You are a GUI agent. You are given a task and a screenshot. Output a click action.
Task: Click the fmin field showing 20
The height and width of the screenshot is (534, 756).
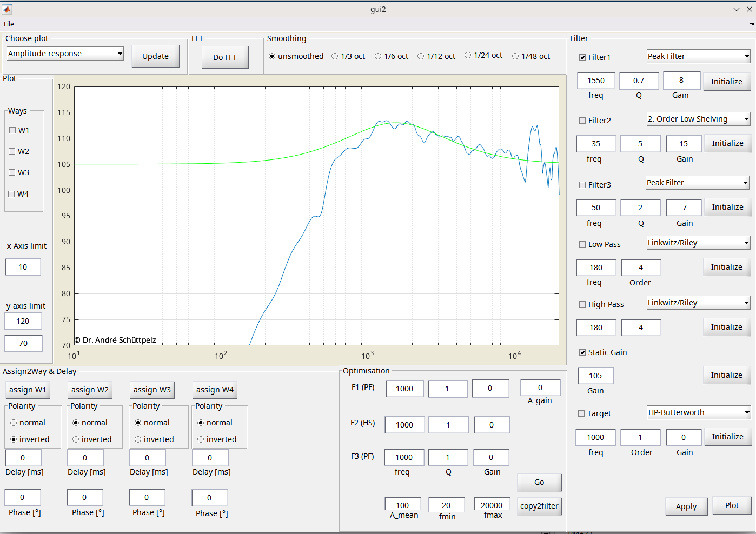click(x=446, y=504)
